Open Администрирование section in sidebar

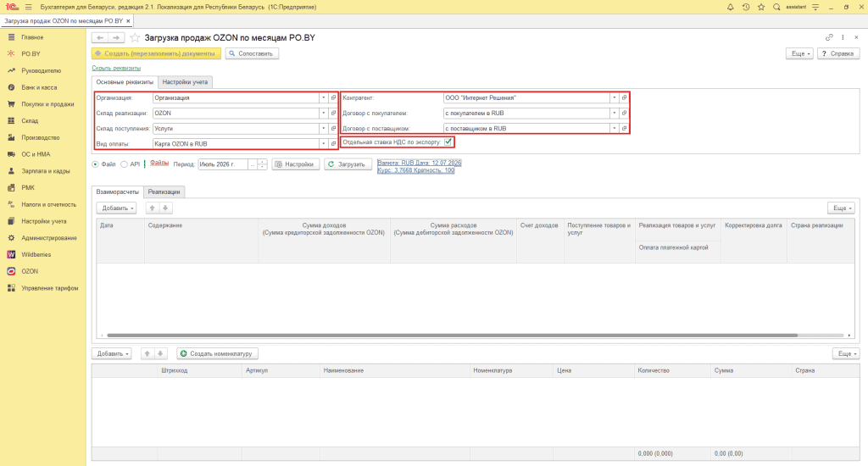click(48, 238)
